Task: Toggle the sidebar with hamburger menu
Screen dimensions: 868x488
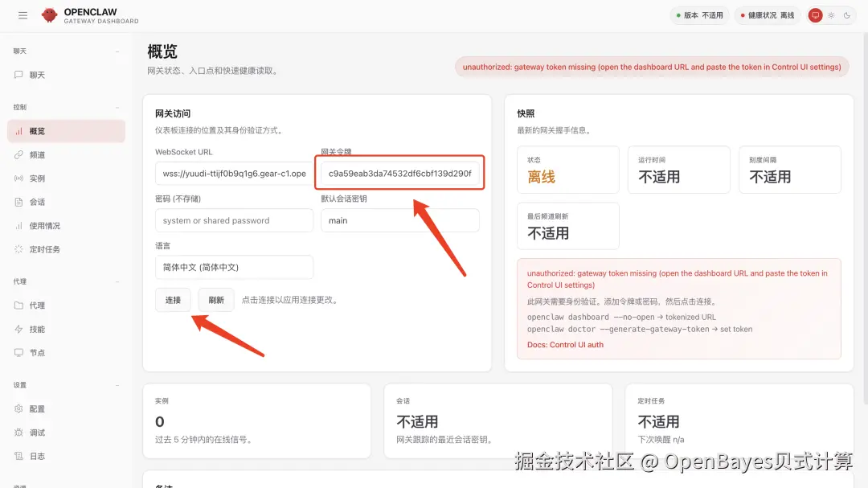Action: 23,14
